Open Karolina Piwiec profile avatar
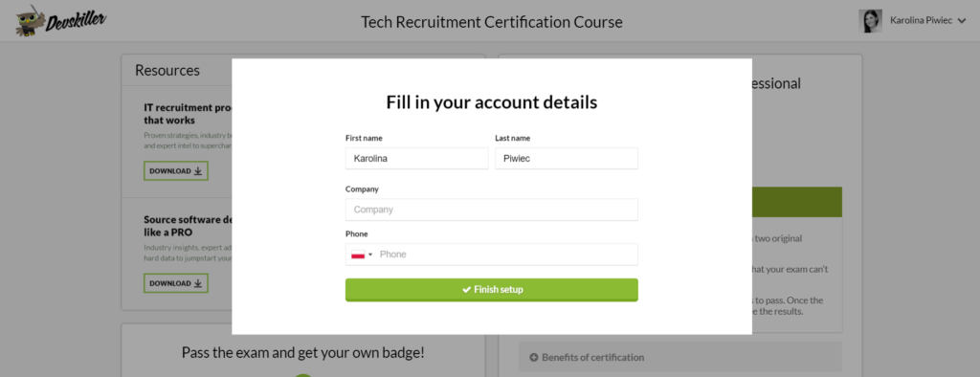This screenshot has height=377, width=980. click(870, 21)
